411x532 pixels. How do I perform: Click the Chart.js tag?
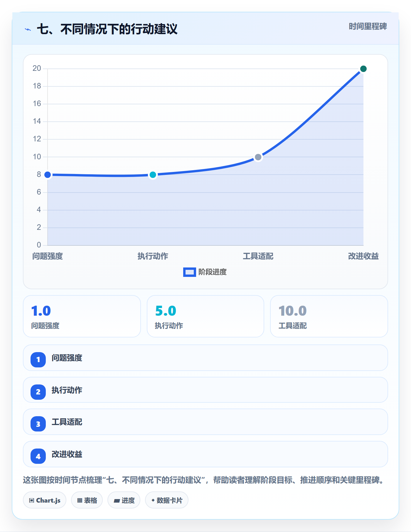coord(45,500)
